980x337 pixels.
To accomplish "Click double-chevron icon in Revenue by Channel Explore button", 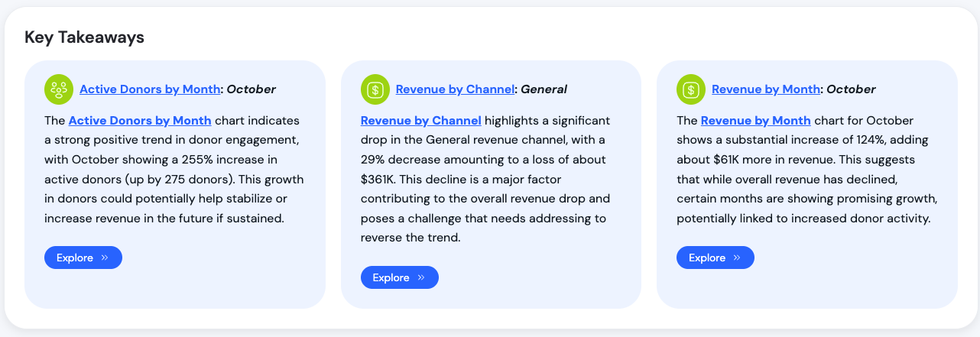I will coord(421,277).
